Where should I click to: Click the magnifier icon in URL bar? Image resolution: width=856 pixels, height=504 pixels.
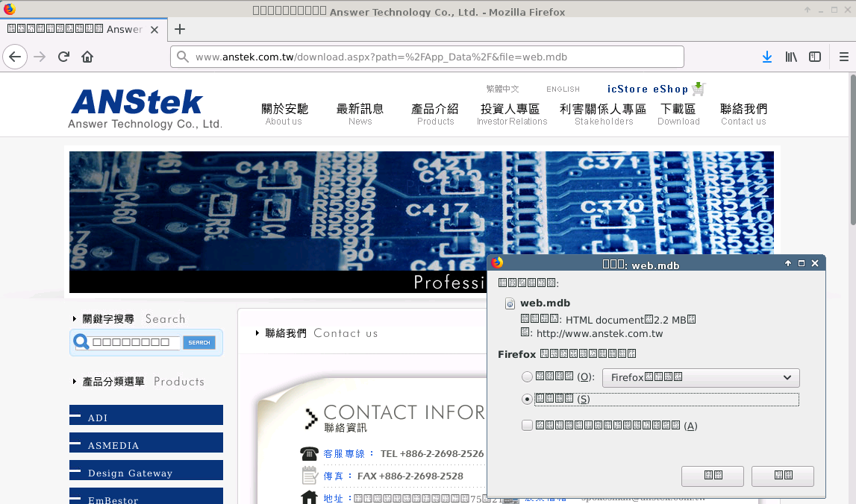coord(183,57)
